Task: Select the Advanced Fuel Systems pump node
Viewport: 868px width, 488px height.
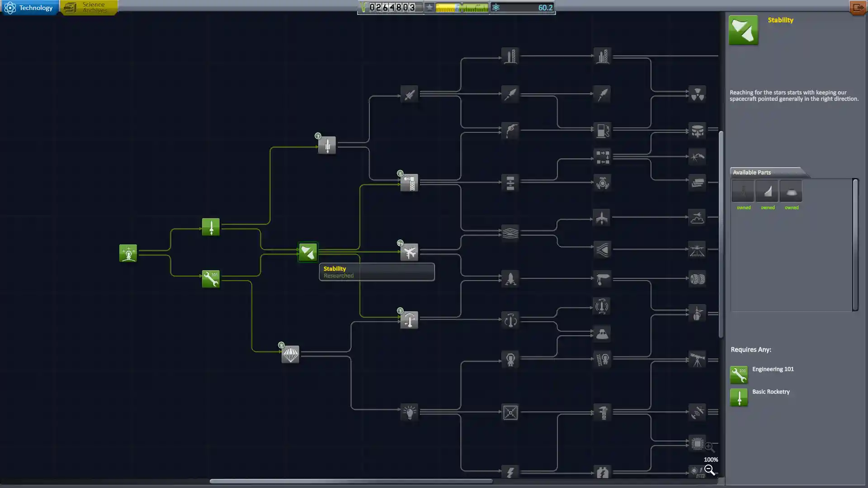Action: coord(602,131)
